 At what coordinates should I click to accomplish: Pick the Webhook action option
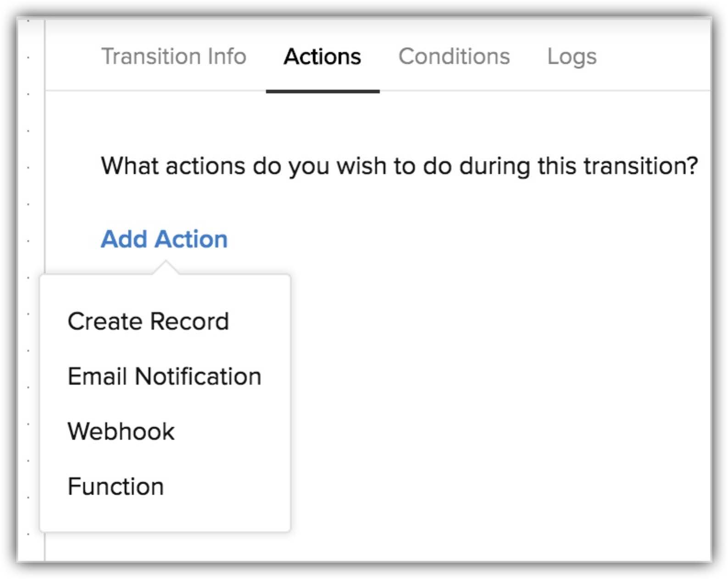(121, 431)
